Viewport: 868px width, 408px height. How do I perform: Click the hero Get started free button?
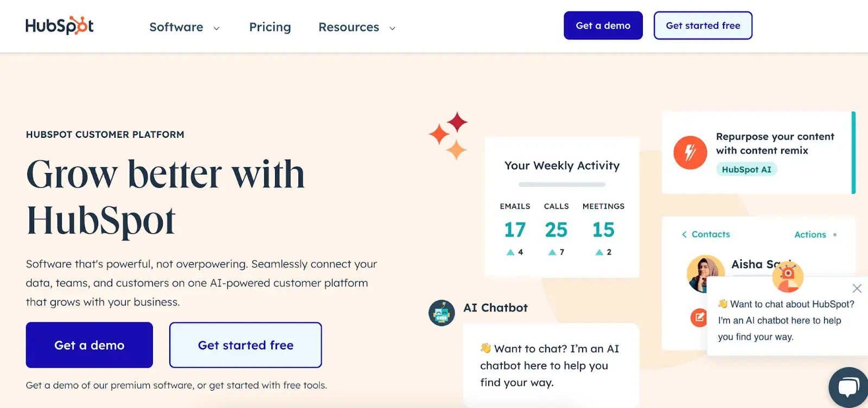pos(245,345)
